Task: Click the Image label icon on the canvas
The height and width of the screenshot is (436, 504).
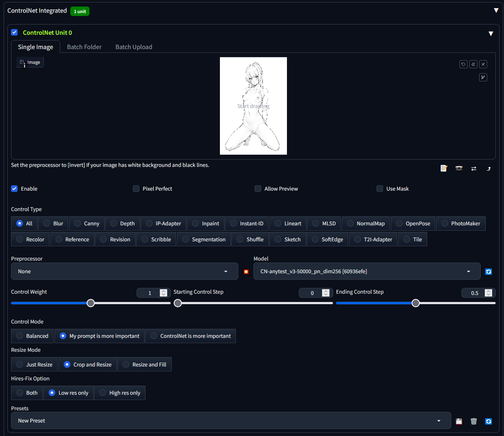Action: tap(30, 62)
